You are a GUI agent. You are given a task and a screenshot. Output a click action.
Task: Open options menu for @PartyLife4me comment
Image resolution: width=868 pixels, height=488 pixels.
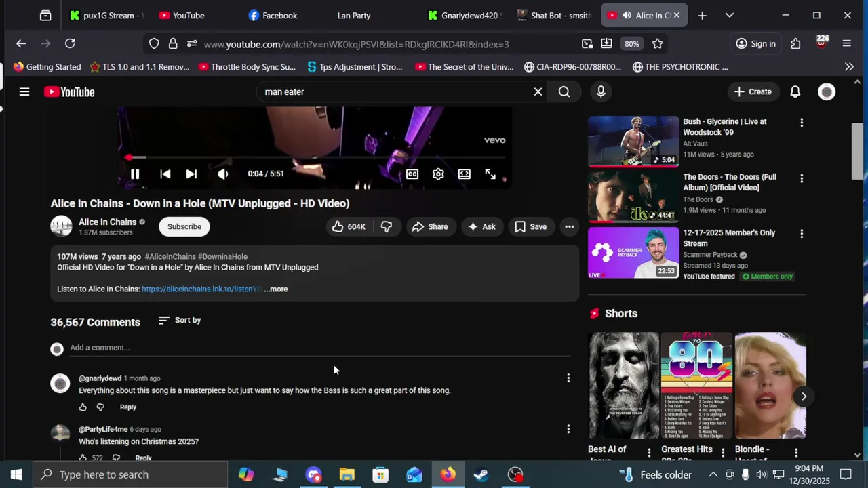[568, 429]
